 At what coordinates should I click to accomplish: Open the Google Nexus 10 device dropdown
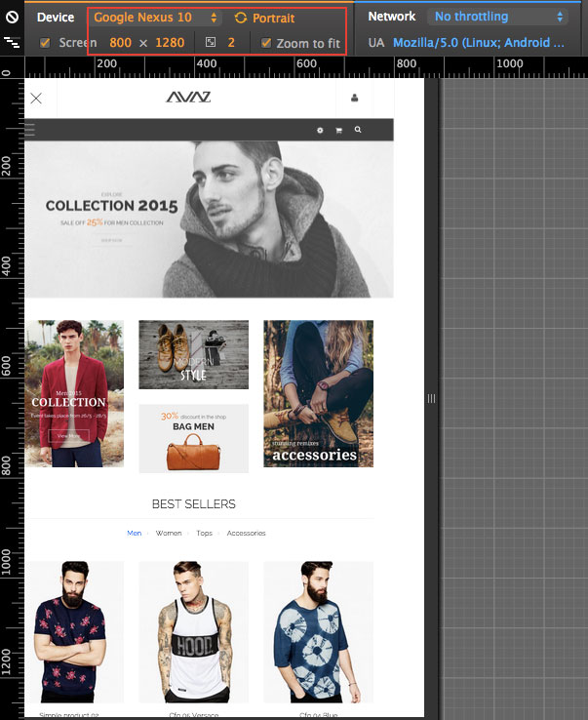click(156, 18)
